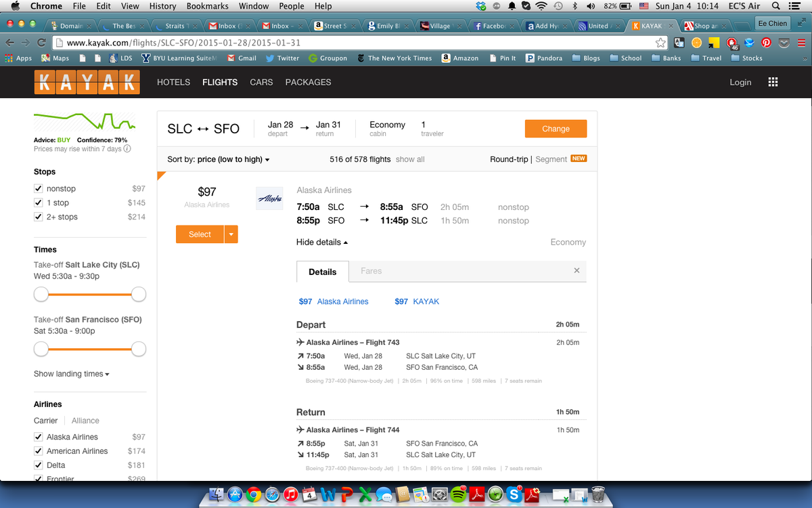Click the show all flights link

pyautogui.click(x=410, y=159)
